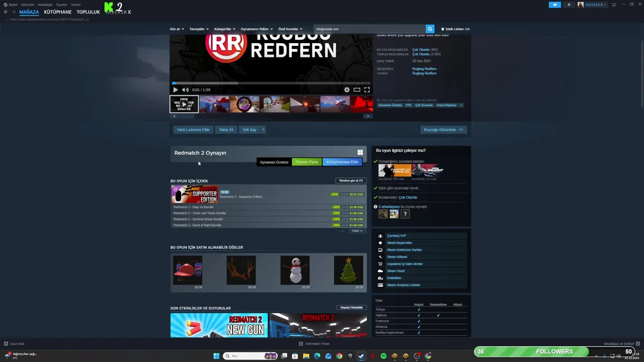Open the Görünüm menu
The image size is (644, 362).
[x=28, y=5]
